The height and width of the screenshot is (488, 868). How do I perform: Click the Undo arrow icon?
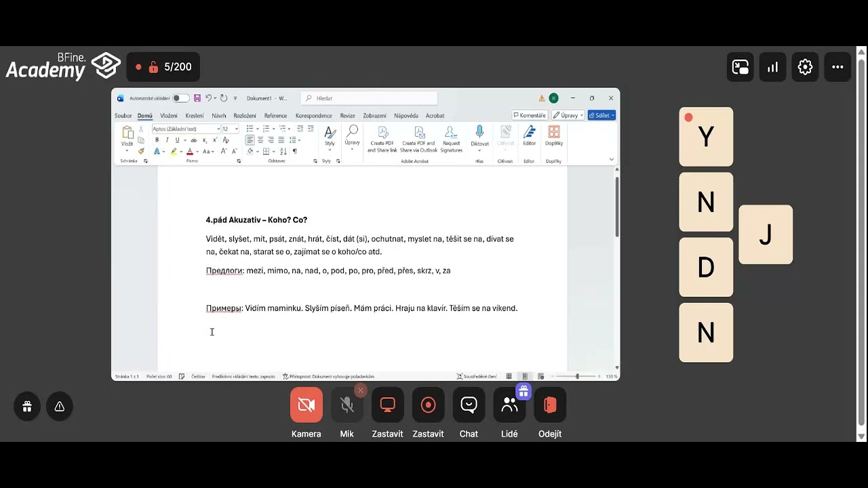[208, 98]
